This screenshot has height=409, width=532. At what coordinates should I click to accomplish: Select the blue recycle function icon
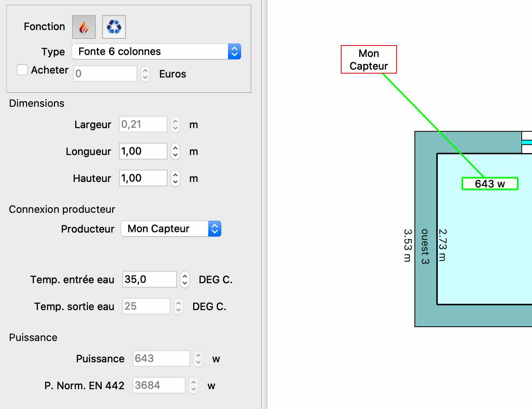114,27
